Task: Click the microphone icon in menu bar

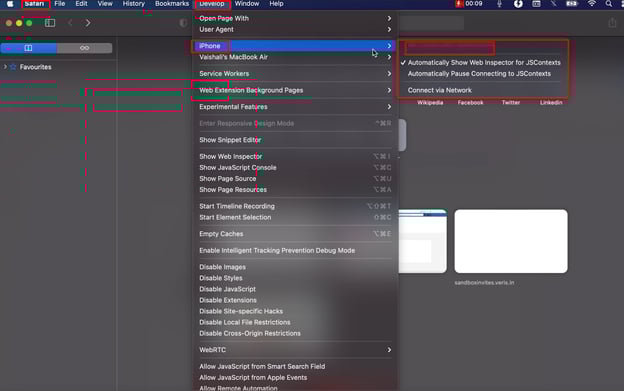Action: (x=499, y=4)
